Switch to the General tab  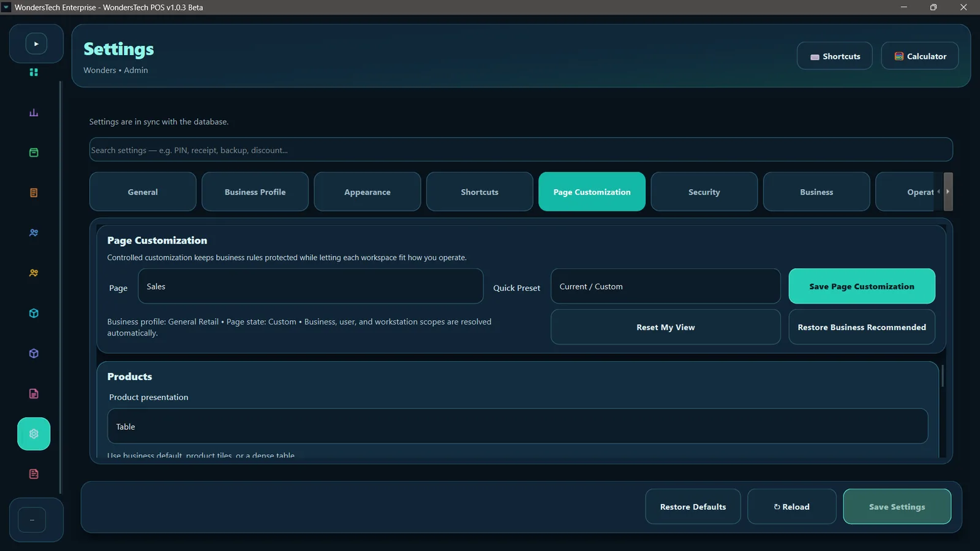click(x=143, y=192)
